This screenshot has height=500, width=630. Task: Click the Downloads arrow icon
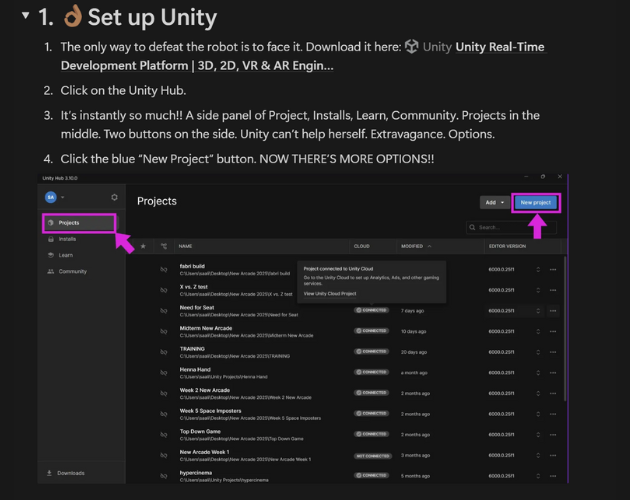coord(49,473)
